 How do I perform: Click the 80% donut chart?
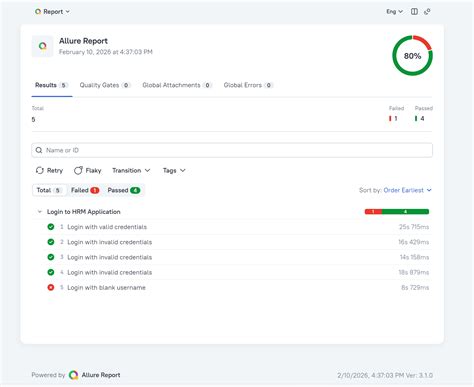coord(412,56)
